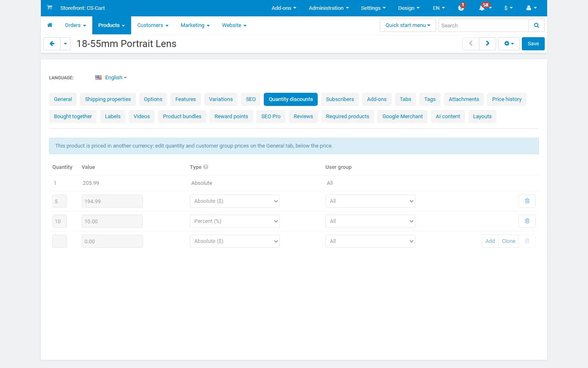Click the home icon in navigation bar
The height and width of the screenshot is (368, 588).
coord(50,25)
